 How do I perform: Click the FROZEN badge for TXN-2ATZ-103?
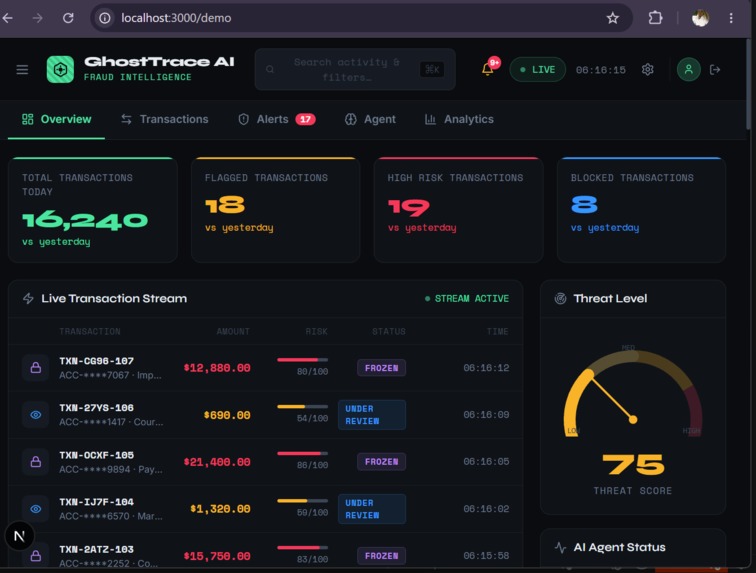tap(381, 556)
